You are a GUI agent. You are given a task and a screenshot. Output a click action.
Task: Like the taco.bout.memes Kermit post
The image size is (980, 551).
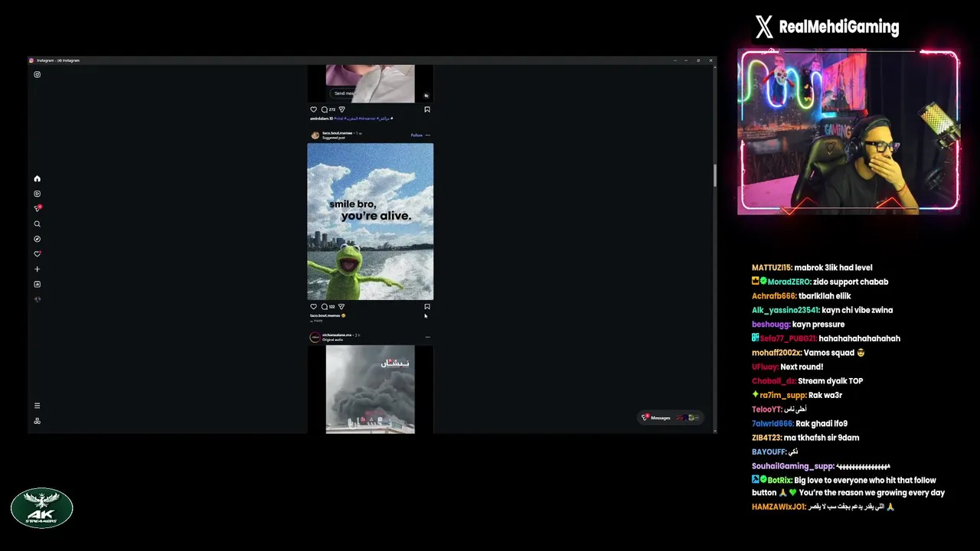pyautogui.click(x=313, y=306)
